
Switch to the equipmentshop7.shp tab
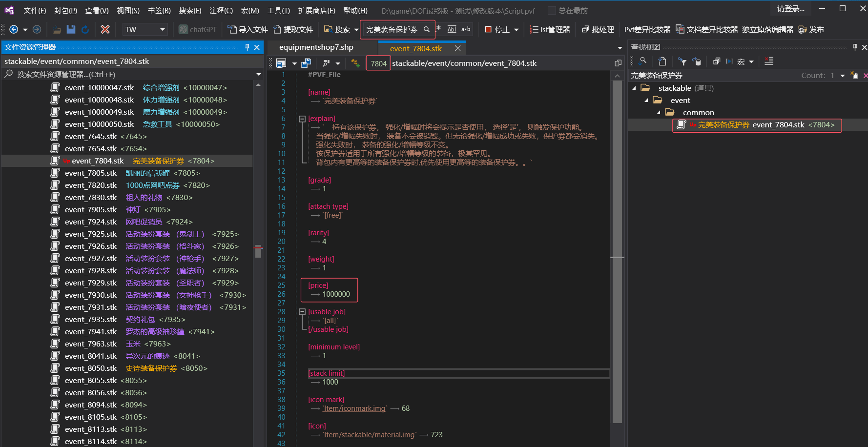(316, 47)
